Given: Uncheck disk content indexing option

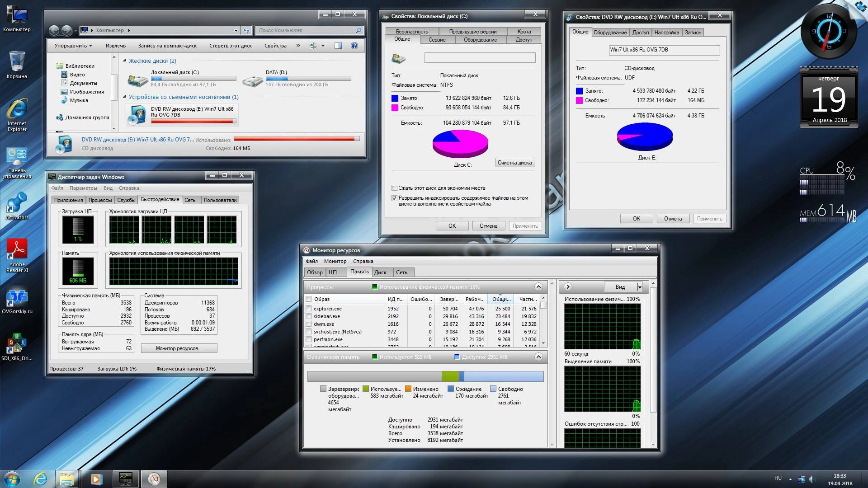Looking at the screenshot, I should tap(394, 198).
